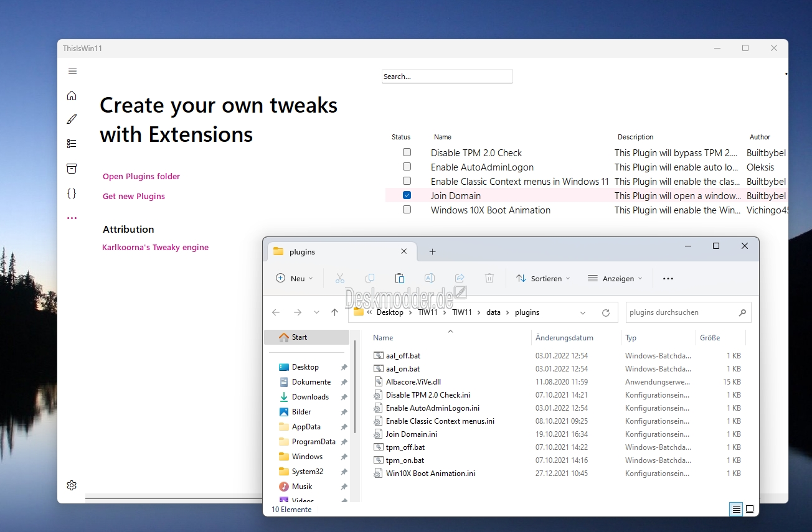Screen dimensions: 812x532
Task: Open Karlkoorna's Tweaky engine link
Action: tap(156, 247)
